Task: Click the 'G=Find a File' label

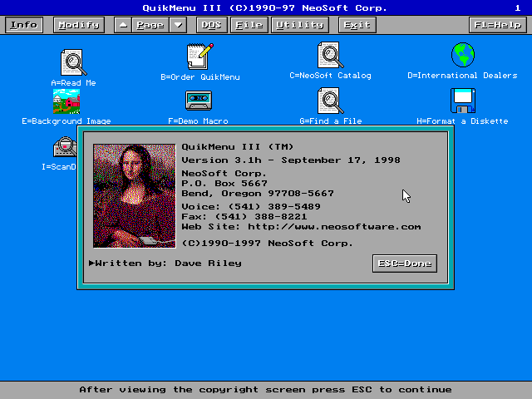Action: [331, 121]
